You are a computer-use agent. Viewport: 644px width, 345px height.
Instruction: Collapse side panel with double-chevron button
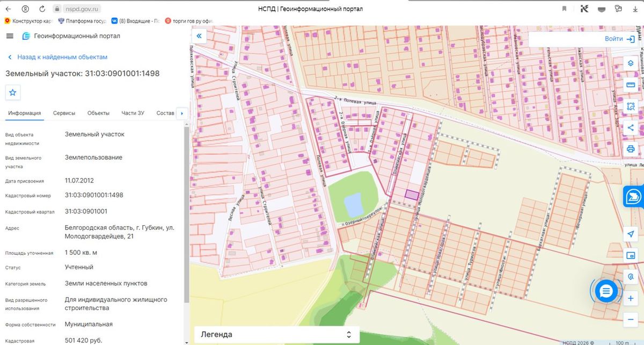click(x=199, y=36)
